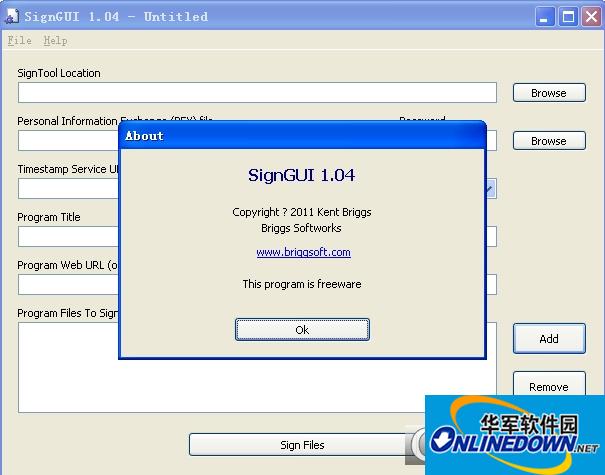605x475 pixels.
Task: Click the 'Program Title' label
Action: point(49,217)
